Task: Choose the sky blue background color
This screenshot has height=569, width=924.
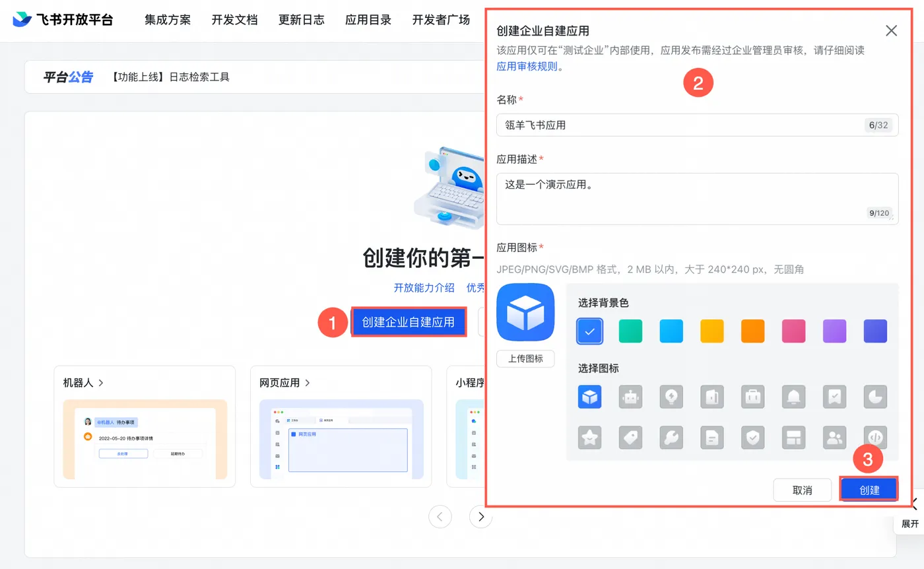Action: point(671,331)
